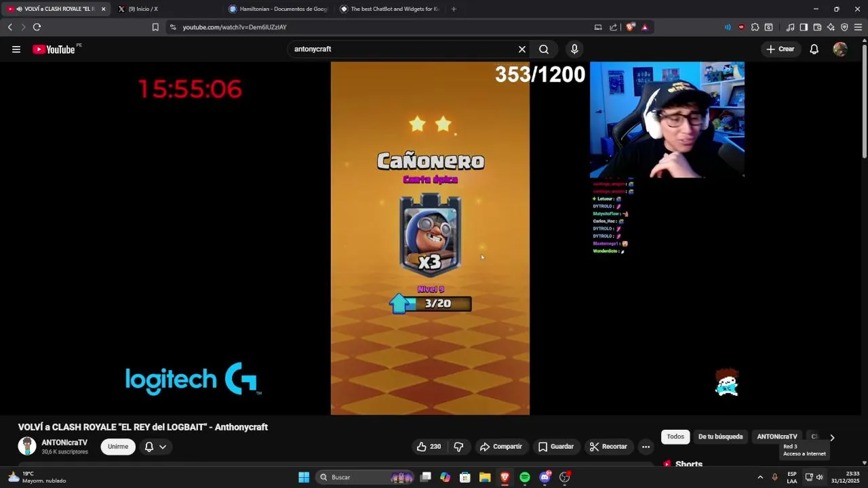This screenshot has width=868, height=488.
Task: Open the Brave Wallet icon
Action: point(817,27)
